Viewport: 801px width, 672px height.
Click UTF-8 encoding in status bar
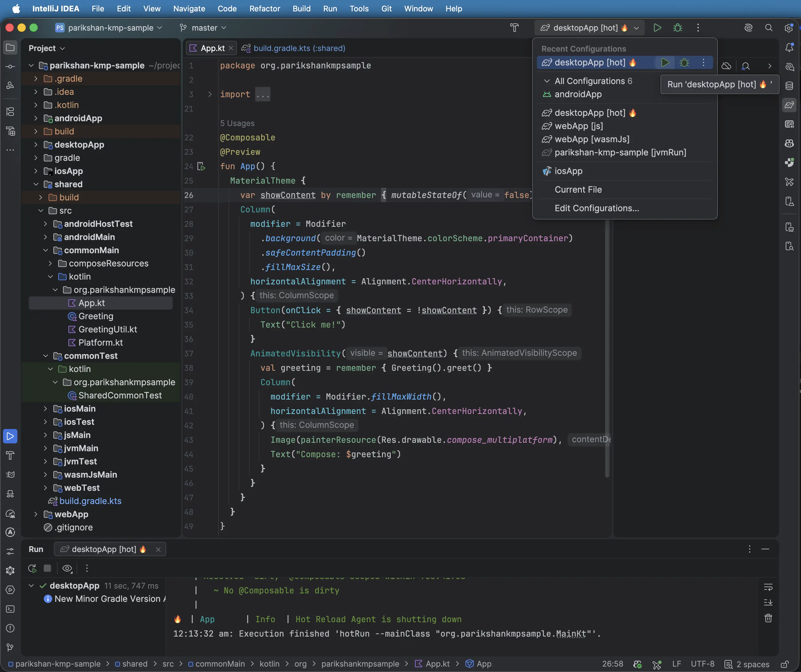pos(702,664)
